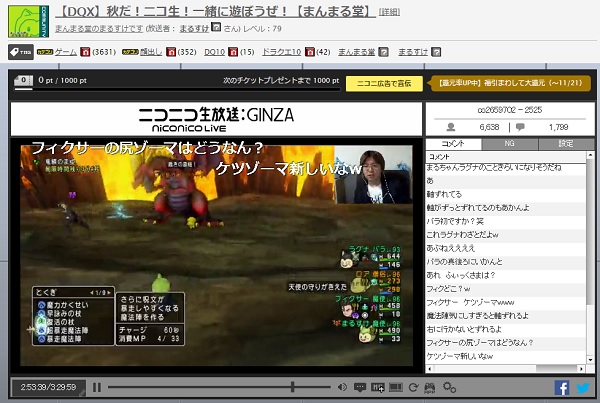Pause the live broadcast playback
Screen dimensions: 600x403
[97, 387]
